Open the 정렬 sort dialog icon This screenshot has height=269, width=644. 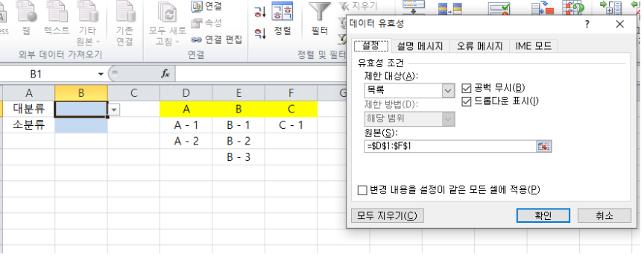282,11
